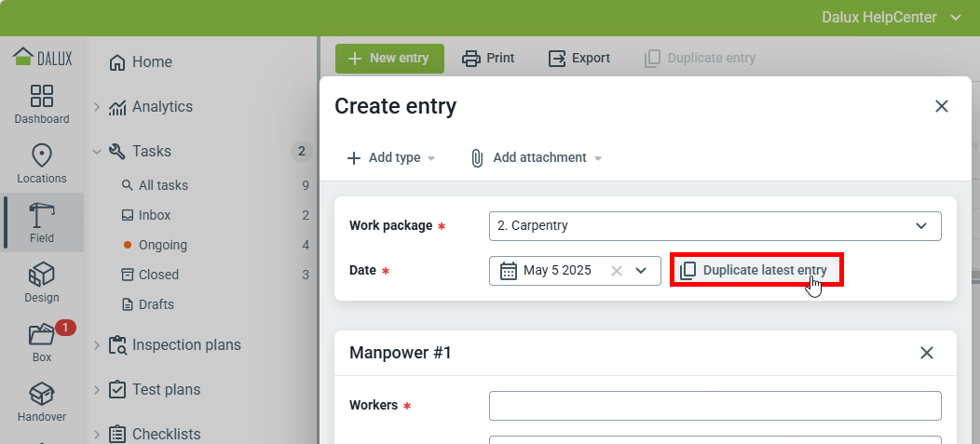Click the Dalux logo
Viewport: 980px width, 444px height.
42,58
